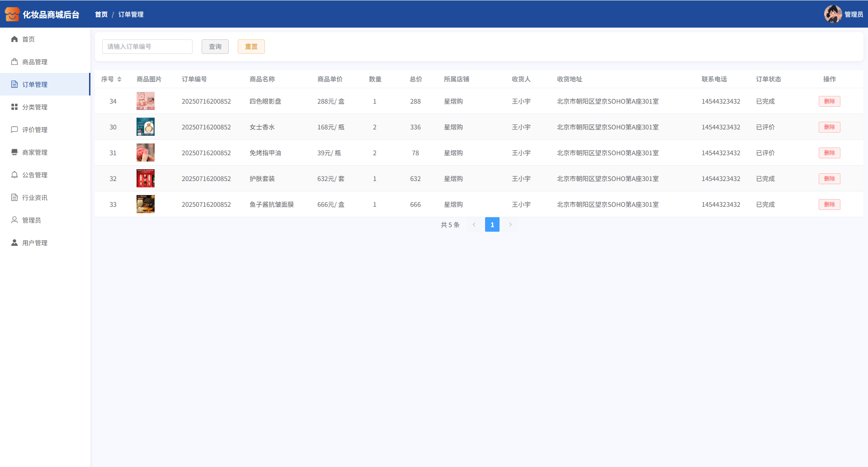Click the document icon for 行业资讯
868x467 pixels.
(x=14, y=198)
